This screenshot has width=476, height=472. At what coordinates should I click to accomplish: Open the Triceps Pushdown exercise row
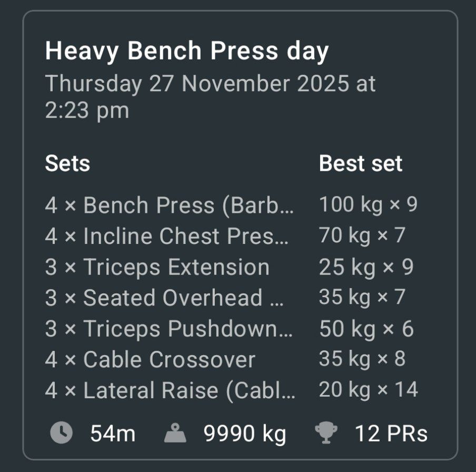click(170, 329)
